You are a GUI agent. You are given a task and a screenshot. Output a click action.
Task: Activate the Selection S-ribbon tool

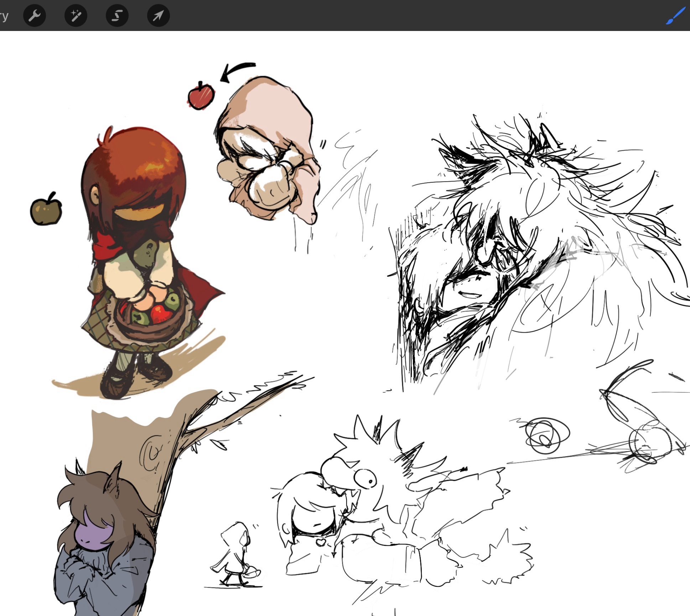(117, 16)
